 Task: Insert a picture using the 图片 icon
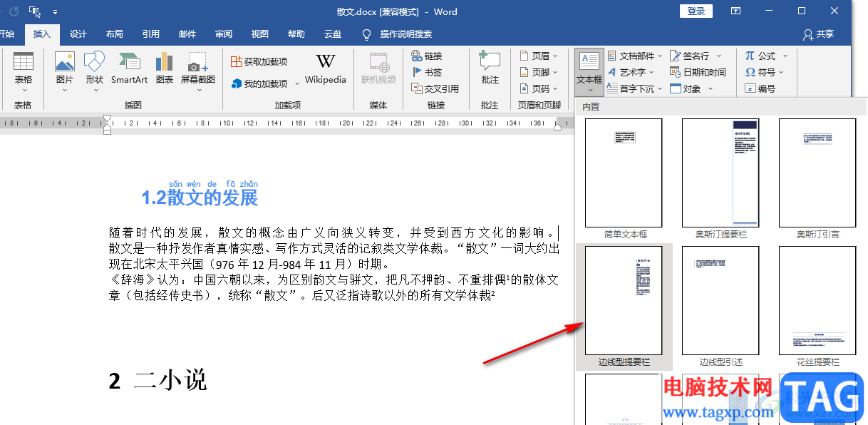click(64, 71)
